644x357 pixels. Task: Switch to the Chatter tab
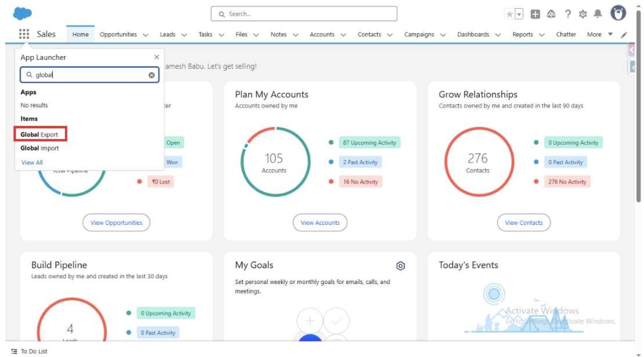point(566,34)
